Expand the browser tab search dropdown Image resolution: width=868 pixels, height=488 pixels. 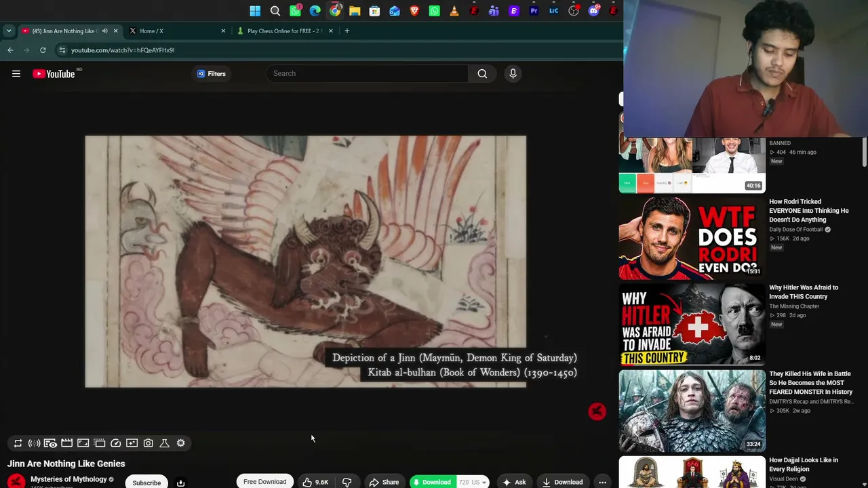pyautogui.click(x=9, y=30)
